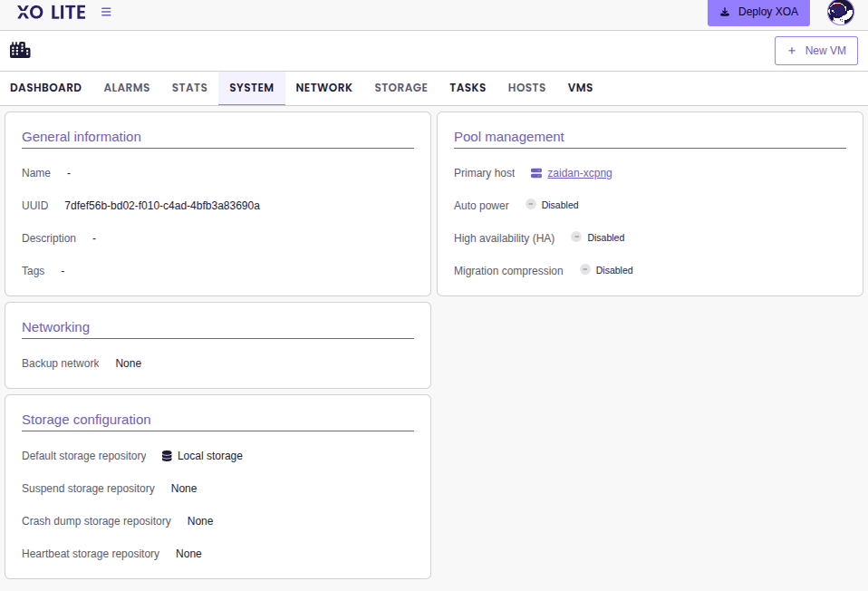Create a New VM
This screenshot has width=868, height=591.
point(816,51)
